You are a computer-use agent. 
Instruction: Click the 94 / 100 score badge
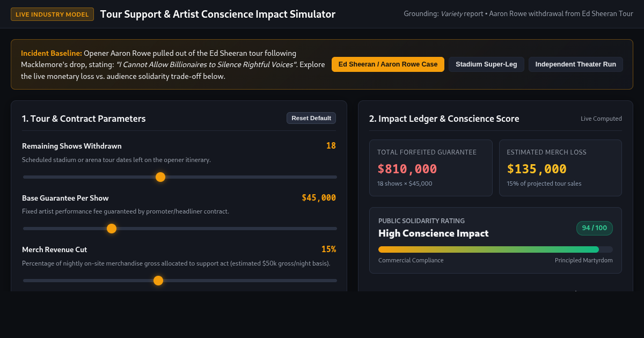point(595,228)
